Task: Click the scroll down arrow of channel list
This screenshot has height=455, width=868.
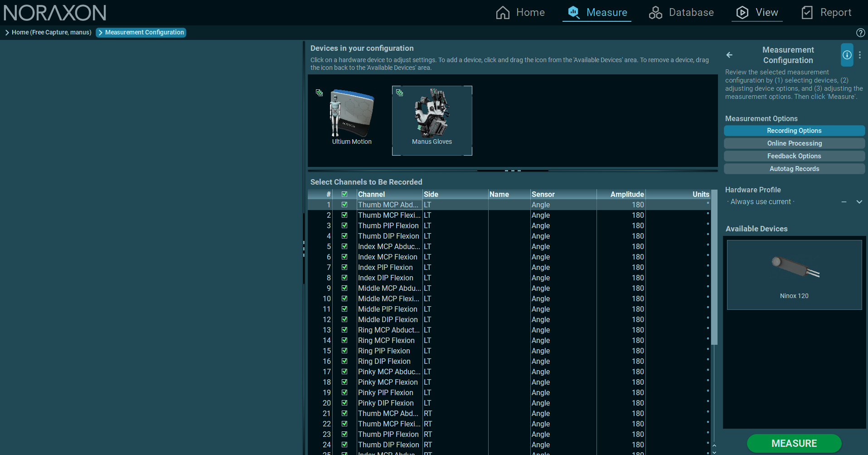Action: (714, 452)
